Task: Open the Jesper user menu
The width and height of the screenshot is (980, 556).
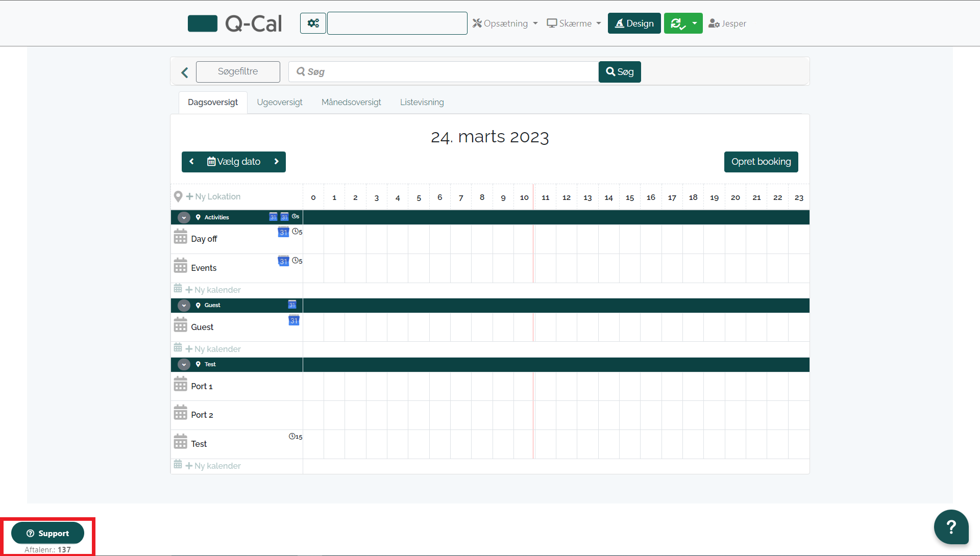Action: 727,23
